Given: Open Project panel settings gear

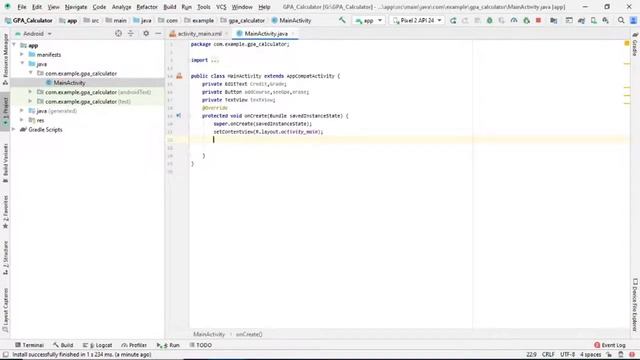Looking at the screenshot, I should pyautogui.click(x=146, y=33).
